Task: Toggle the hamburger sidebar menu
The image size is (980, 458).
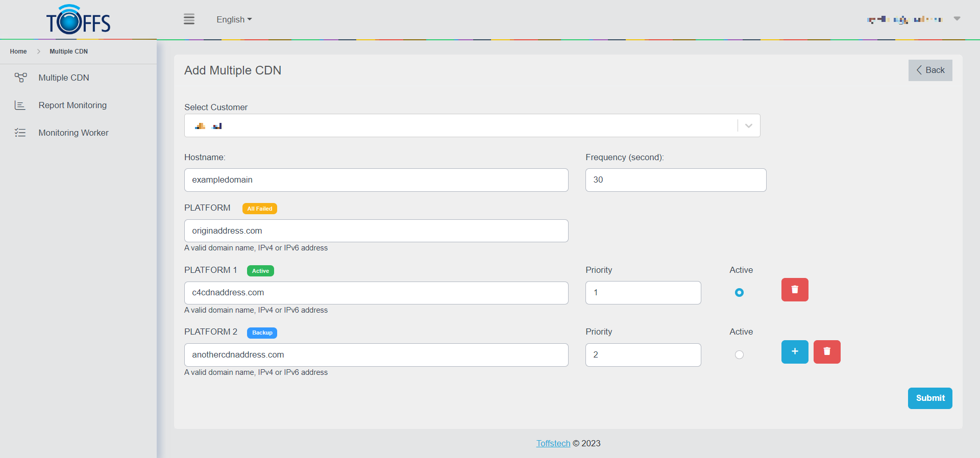Action: tap(189, 19)
